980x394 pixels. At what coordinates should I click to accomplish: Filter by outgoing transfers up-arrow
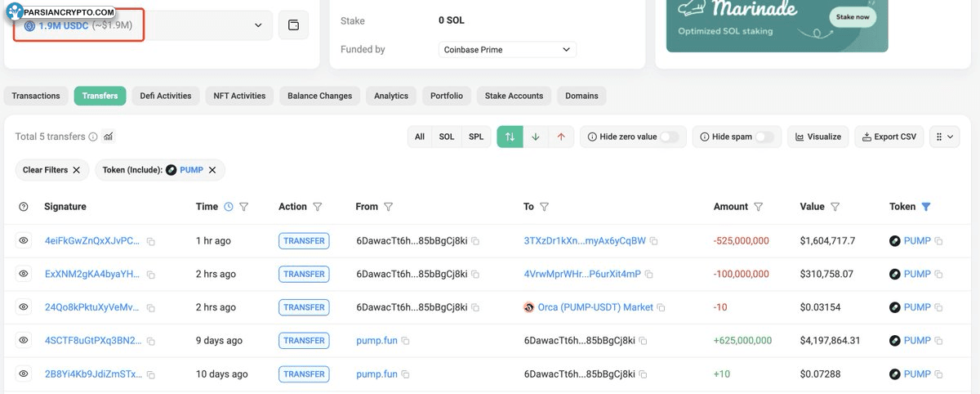click(561, 137)
